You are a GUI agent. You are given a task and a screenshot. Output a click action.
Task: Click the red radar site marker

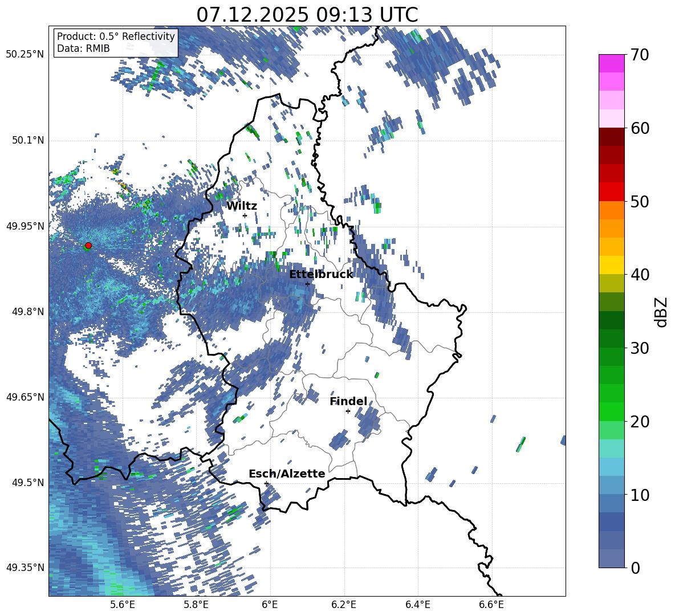click(x=88, y=245)
